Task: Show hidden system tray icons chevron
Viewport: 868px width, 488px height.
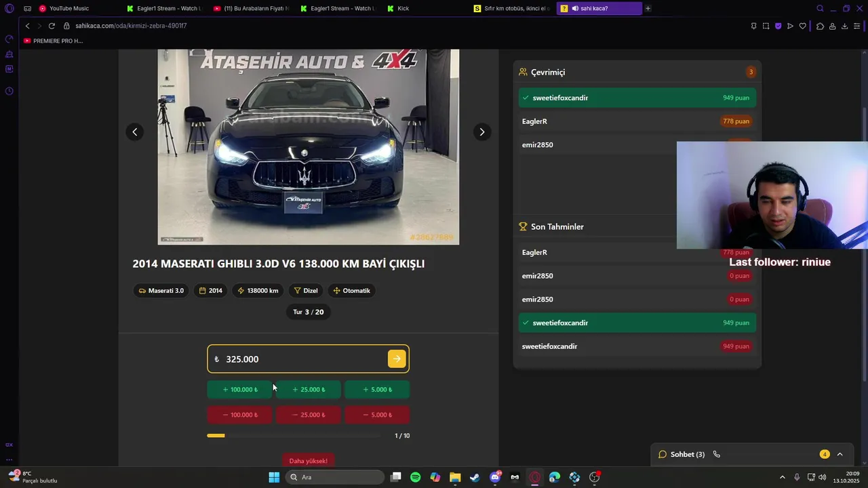Action: pos(782,477)
